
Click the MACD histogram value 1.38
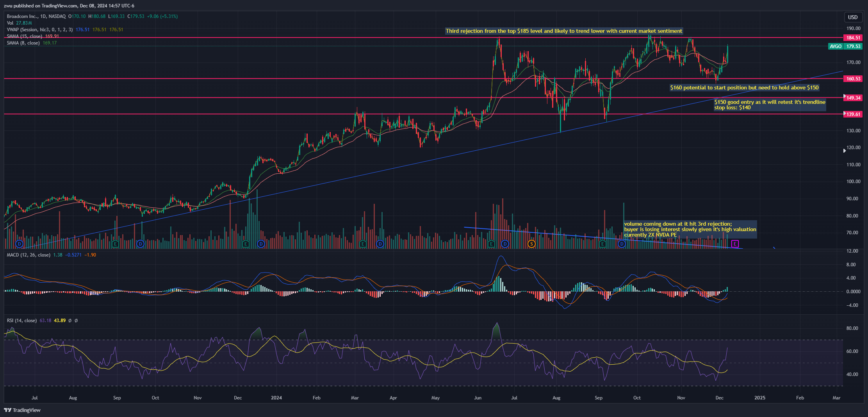(x=58, y=255)
